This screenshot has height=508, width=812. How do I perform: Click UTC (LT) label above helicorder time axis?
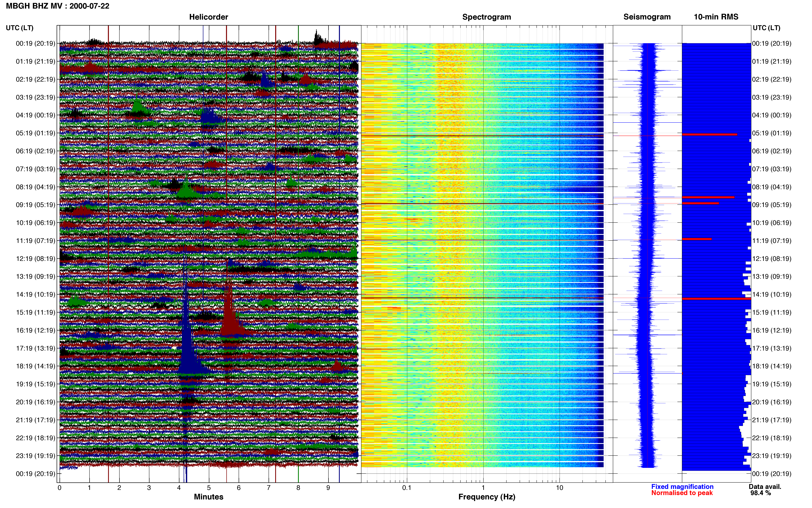coord(19,28)
